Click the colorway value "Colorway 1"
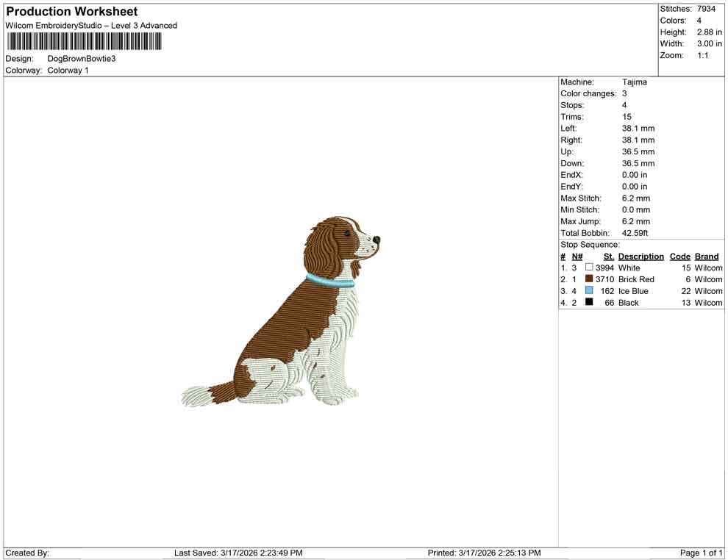This screenshot has height=560, width=728. pyautogui.click(x=68, y=71)
